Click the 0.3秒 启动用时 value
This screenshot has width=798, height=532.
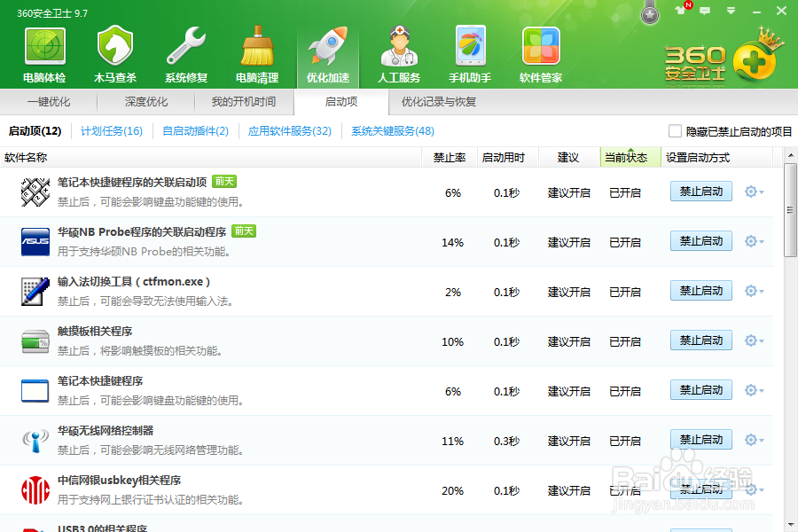point(506,442)
